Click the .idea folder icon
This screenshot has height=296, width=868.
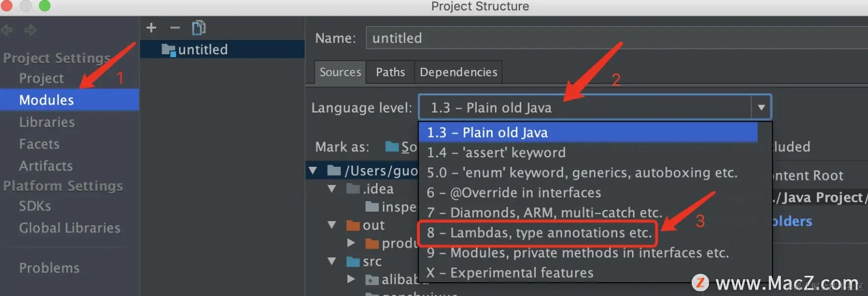353,189
